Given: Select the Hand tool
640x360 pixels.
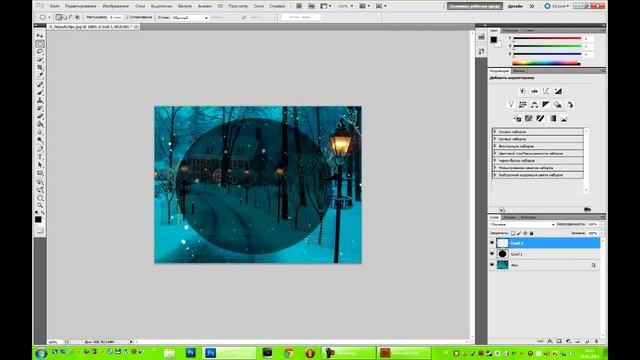Looking at the screenshot, I should pos(40,198).
